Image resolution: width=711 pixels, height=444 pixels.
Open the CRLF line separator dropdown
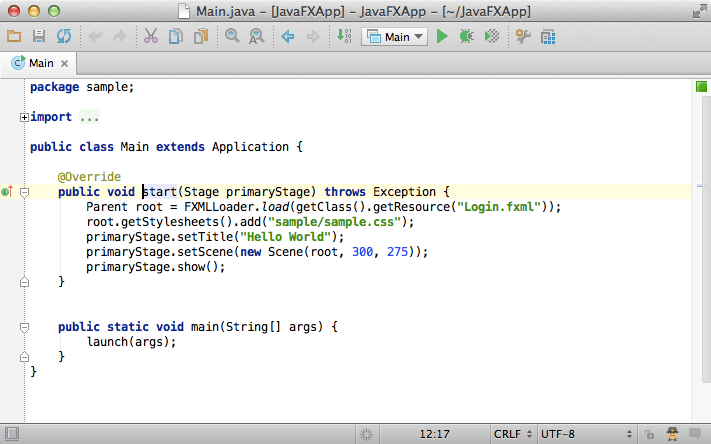[513, 434]
